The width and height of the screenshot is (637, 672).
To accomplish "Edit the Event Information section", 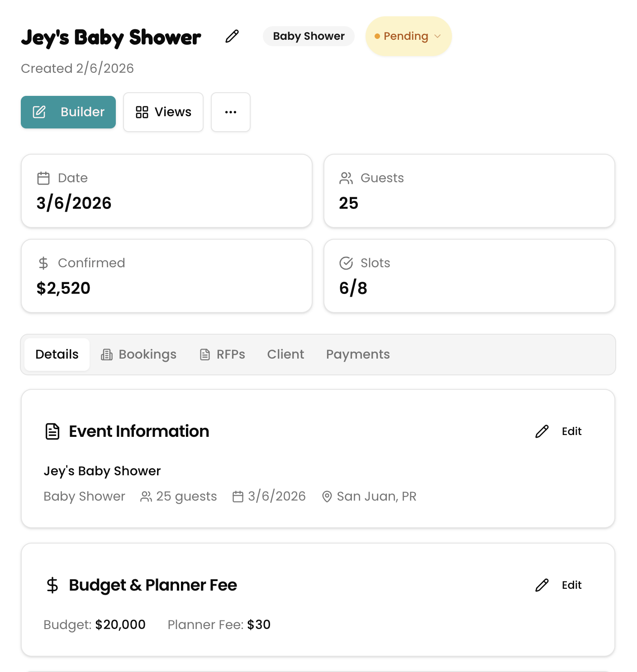I will [x=558, y=431].
